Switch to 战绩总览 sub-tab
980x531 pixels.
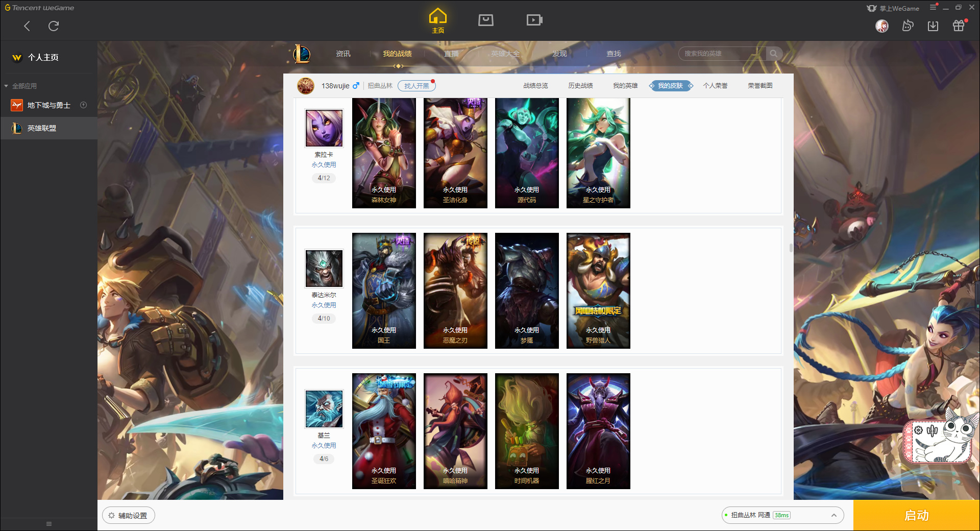click(x=535, y=86)
